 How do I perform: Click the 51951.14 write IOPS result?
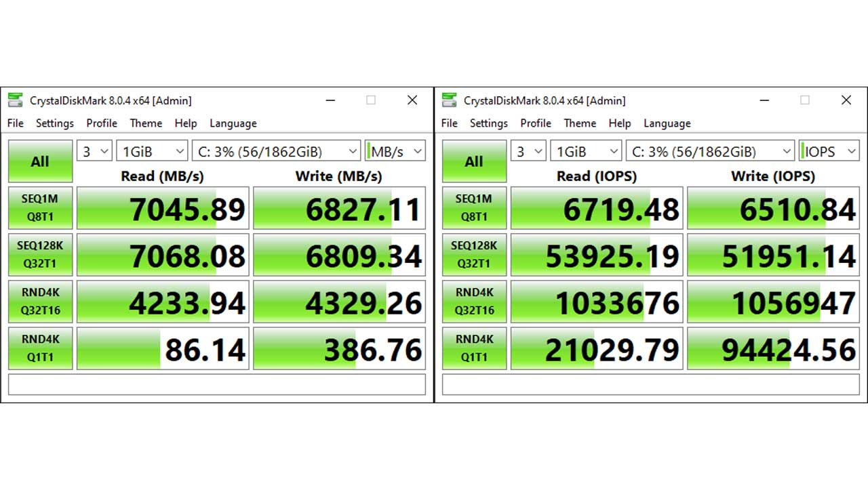tap(773, 255)
